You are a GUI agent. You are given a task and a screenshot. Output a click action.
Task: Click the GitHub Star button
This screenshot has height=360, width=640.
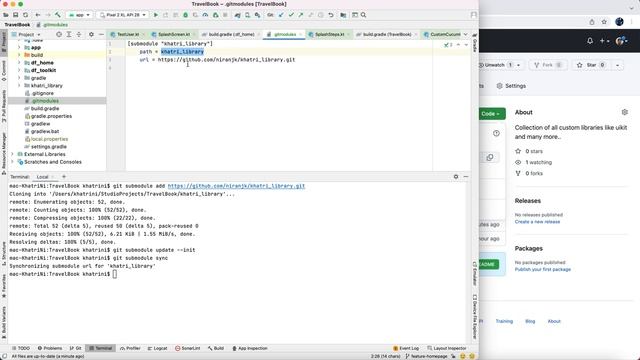click(x=591, y=65)
